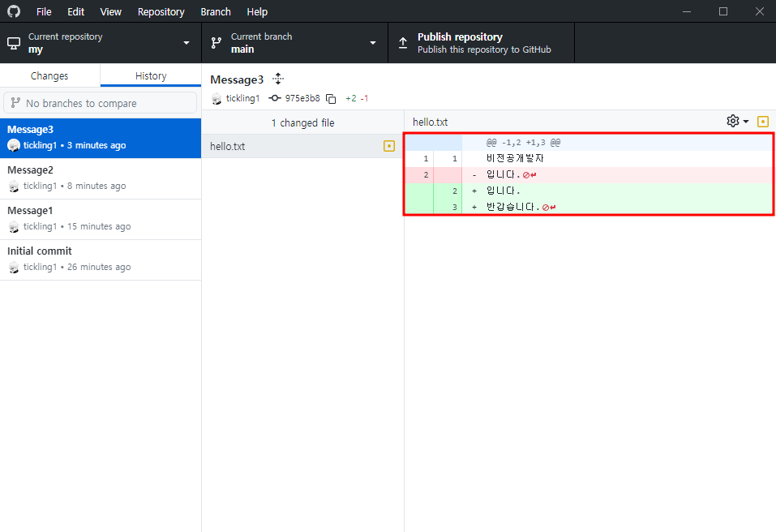Switch to the Changes tab

point(49,75)
